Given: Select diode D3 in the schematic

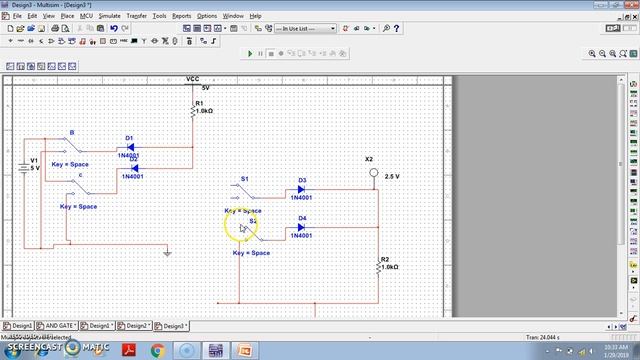Looking at the screenshot, I should coord(301,189).
